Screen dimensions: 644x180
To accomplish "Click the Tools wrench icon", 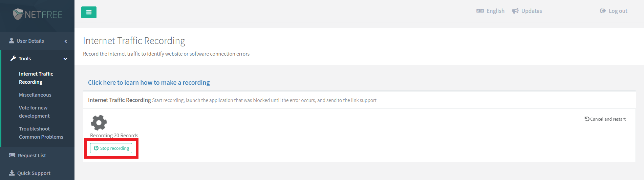I will [x=13, y=58].
